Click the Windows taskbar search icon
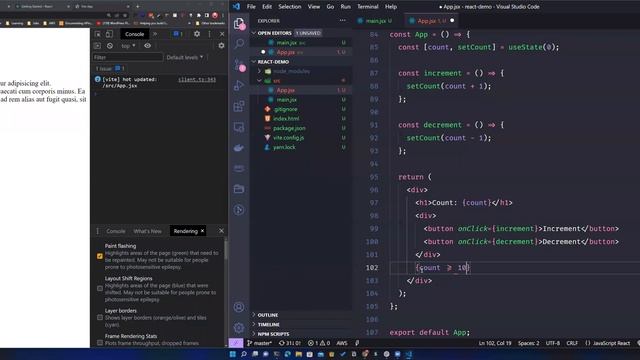The image size is (640, 360). [244, 354]
